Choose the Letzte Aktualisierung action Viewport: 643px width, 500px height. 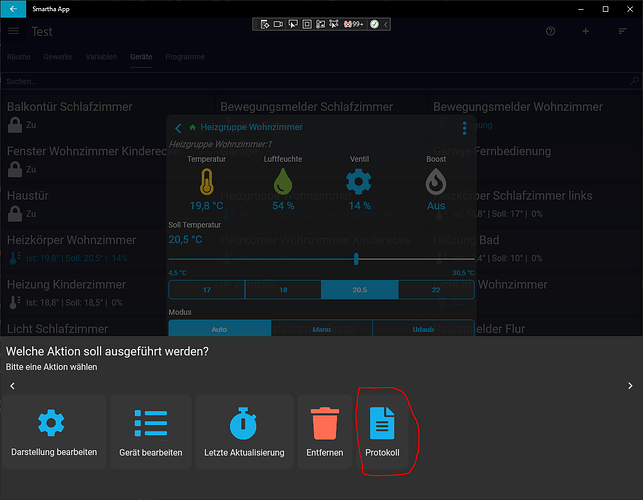point(244,432)
